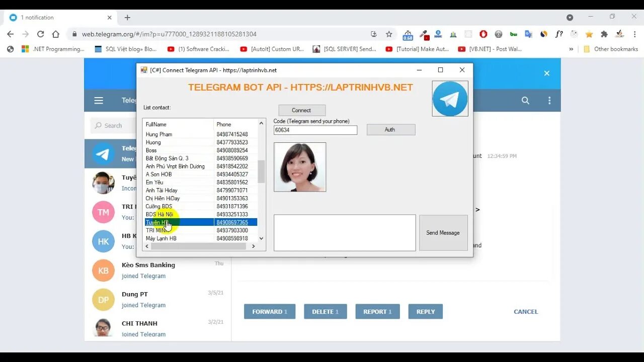Close the 1 notification browser tab

(x=110, y=17)
